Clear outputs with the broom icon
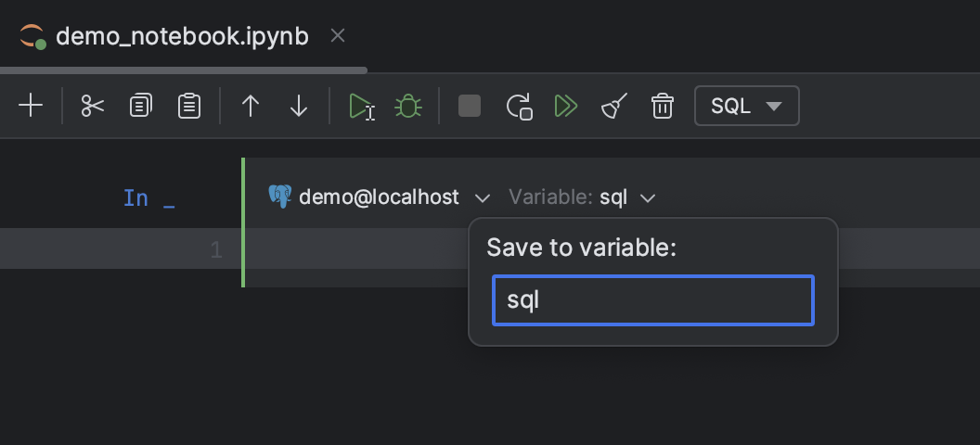Image resolution: width=980 pixels, height=445 pixels. point(614,106)
